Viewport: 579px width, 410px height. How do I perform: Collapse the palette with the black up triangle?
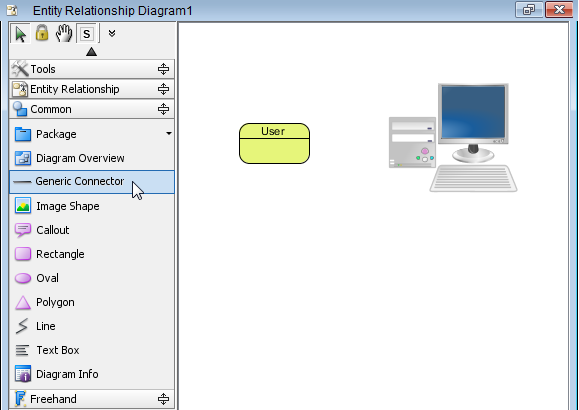click(x=91, y=52)
